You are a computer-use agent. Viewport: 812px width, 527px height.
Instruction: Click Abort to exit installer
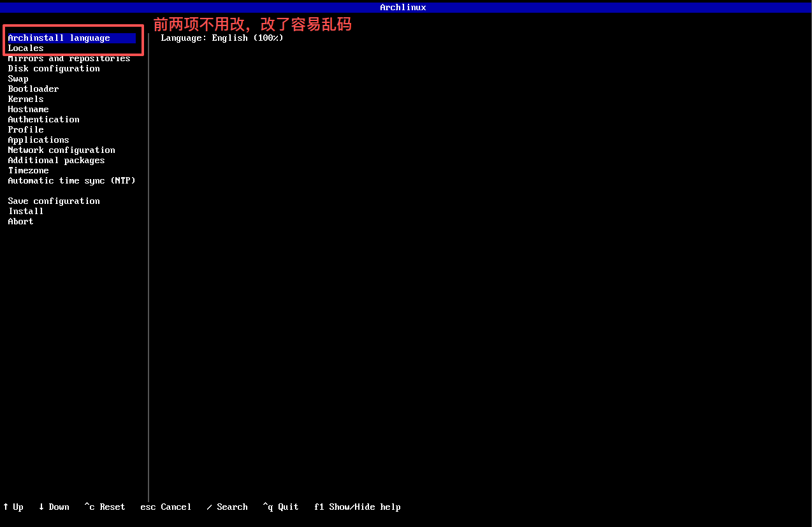(x=21, y=222)
